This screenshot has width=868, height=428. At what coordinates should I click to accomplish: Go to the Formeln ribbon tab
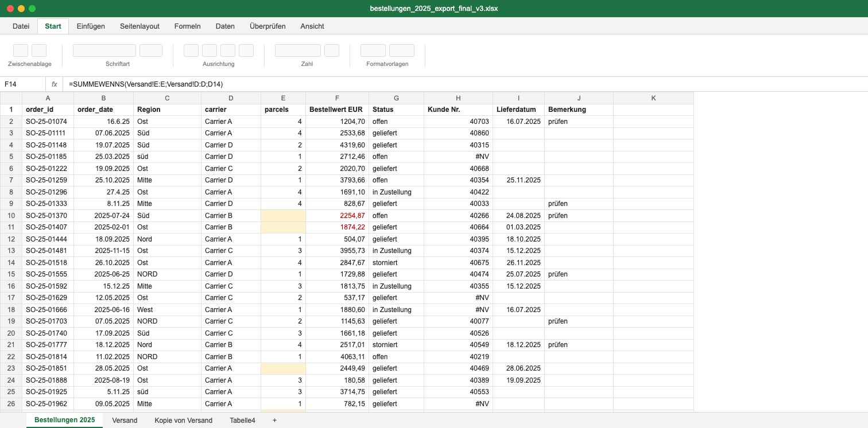pos(187,26)
